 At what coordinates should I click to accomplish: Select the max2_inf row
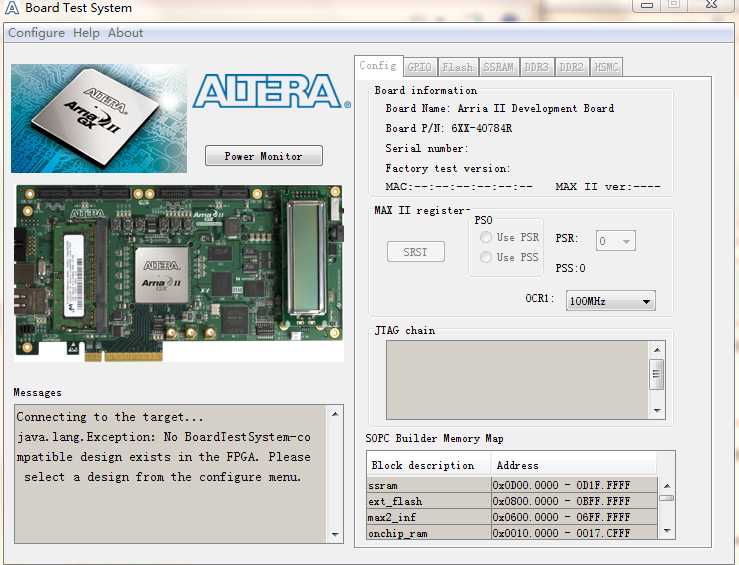(512, 517)
